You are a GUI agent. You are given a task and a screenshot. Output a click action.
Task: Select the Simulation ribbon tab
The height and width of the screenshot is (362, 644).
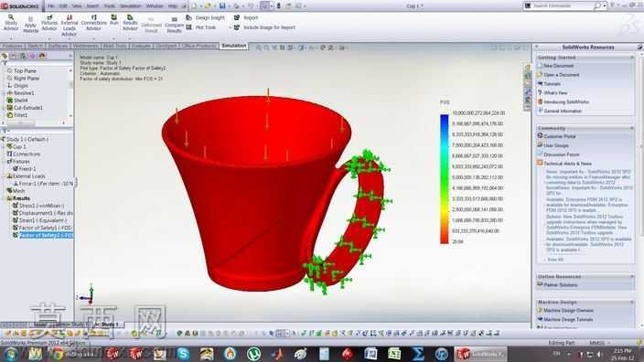(233, 46)
